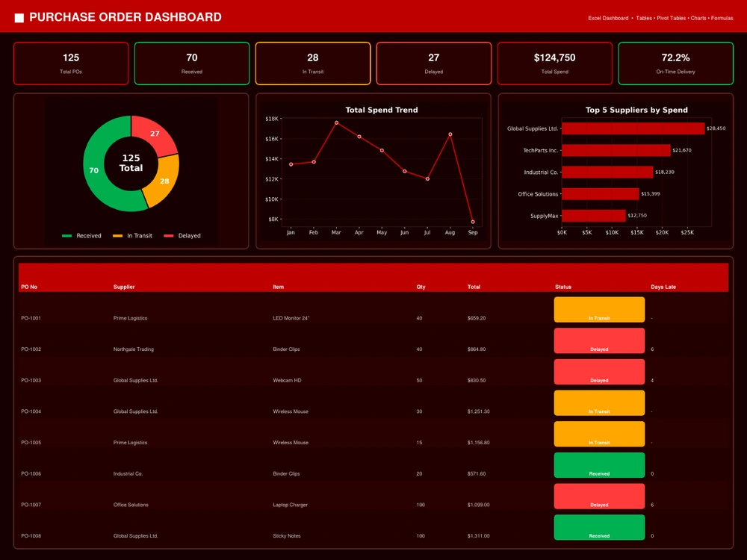Click the white square dashboard logo icon

point(19,18)
